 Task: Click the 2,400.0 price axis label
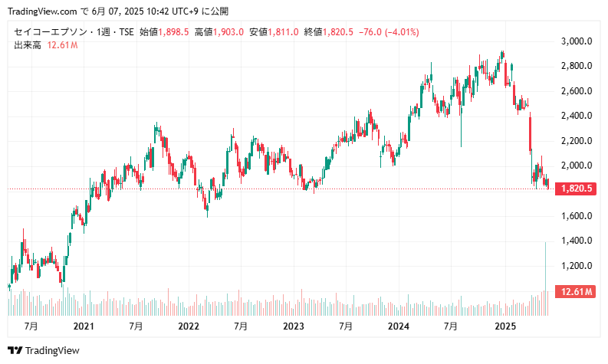coord(577,116)
